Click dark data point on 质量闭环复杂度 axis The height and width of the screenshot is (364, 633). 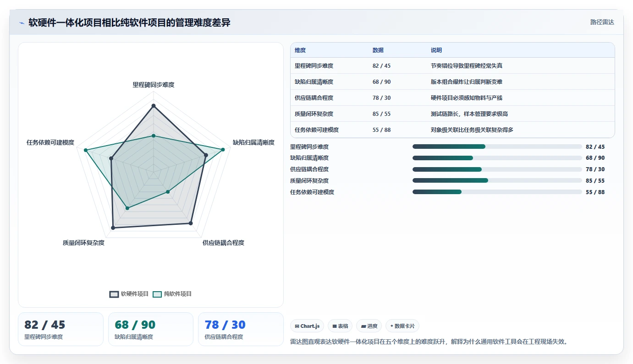(x=113, y=228)
